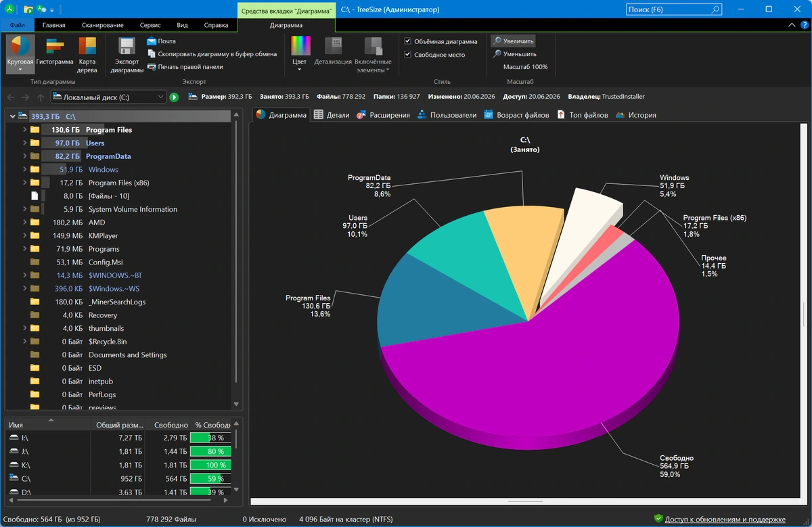Switch to the Сканирование ribbon tab
The height and width of the screenshot is (527, 812).
(101, 25)
